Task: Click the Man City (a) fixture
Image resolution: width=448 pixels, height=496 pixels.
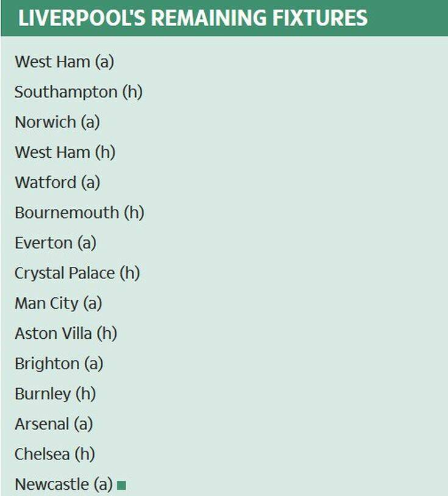Action: pyautogui.click(x=58, y=303)
